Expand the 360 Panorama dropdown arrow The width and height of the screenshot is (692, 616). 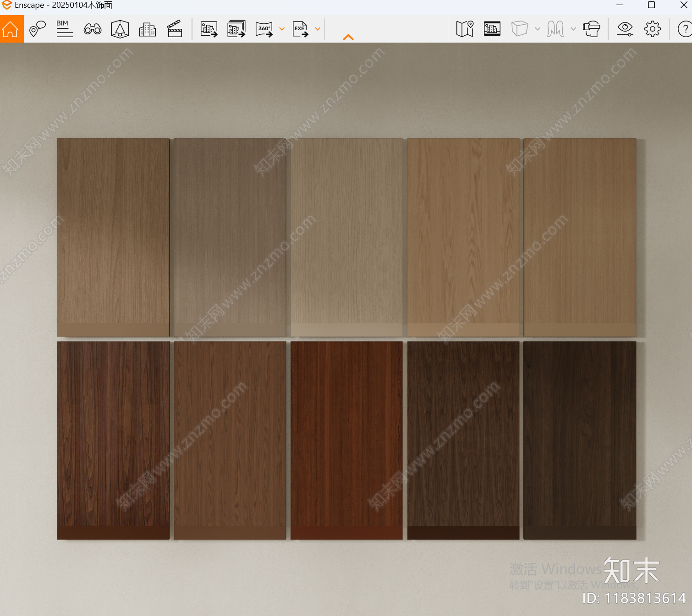pyautogui.click(x=282, y=29)
